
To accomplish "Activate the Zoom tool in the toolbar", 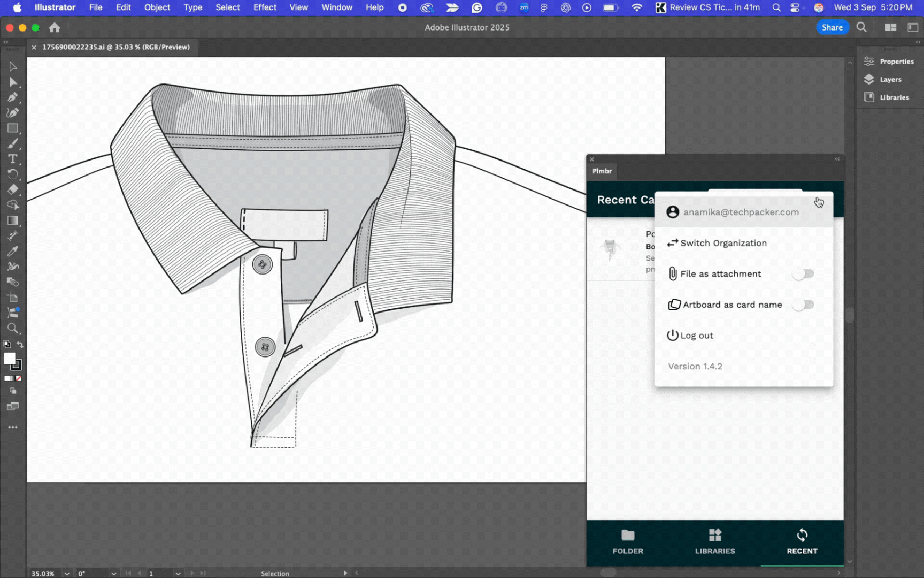I will pyautogui.click(x=13, y=329).
